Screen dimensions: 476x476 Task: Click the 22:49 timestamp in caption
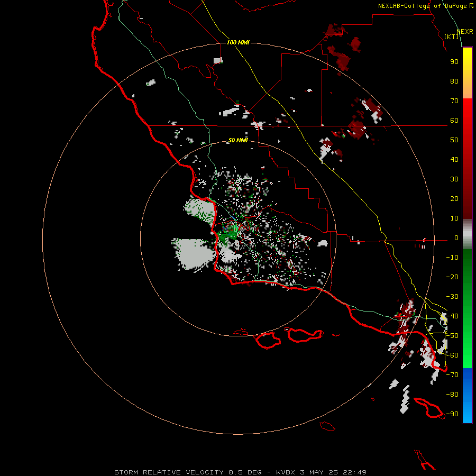click(354, 472)
